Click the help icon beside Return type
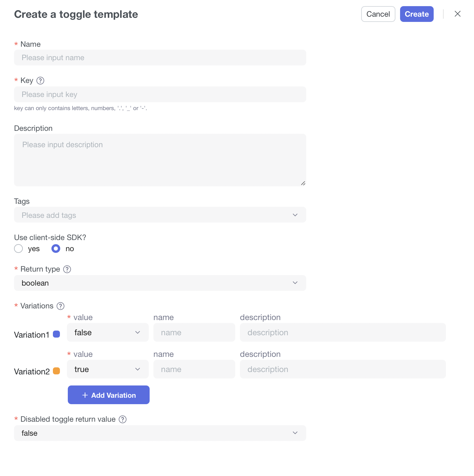The image size is (474, 476). 67,269
